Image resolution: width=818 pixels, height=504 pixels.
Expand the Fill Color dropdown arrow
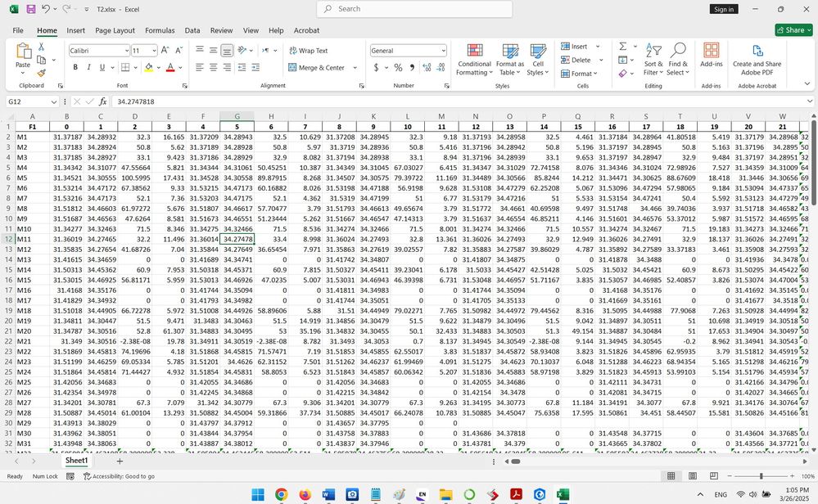coord(159,68)
